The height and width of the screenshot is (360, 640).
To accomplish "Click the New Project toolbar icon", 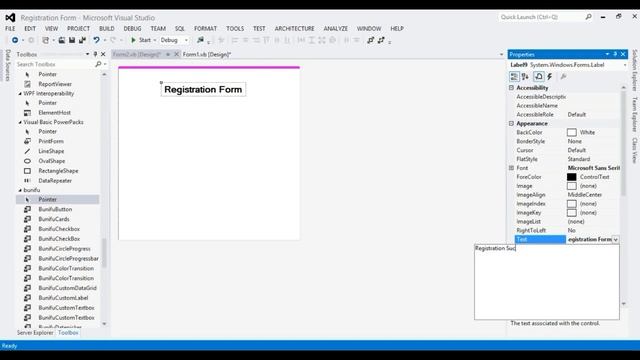I will [x=45, y=40].
